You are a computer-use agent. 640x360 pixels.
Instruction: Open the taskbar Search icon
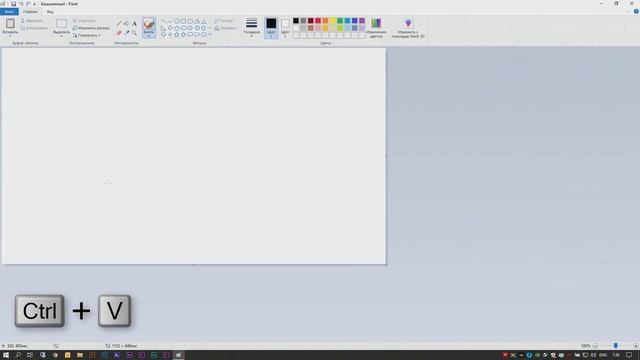coord(18,355)
